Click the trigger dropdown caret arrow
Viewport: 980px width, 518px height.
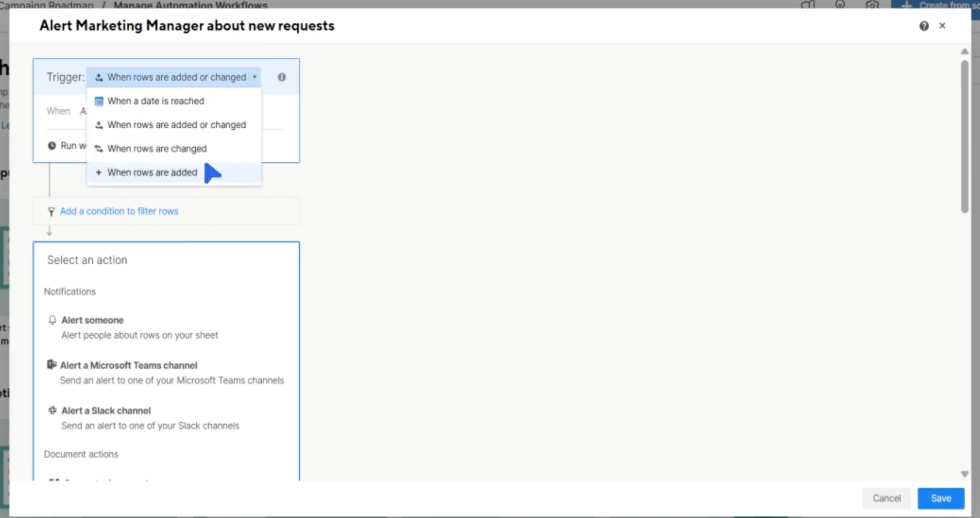pyautogui.click(x=255, y=77)
